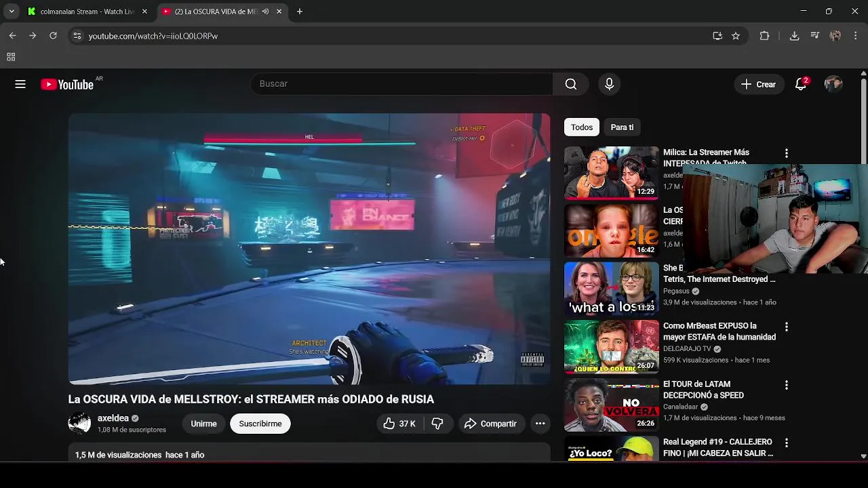This screenshot has width=868, height=488.
Task: Open browser extensions puzzle icon
Action: (x=764, y=36)
